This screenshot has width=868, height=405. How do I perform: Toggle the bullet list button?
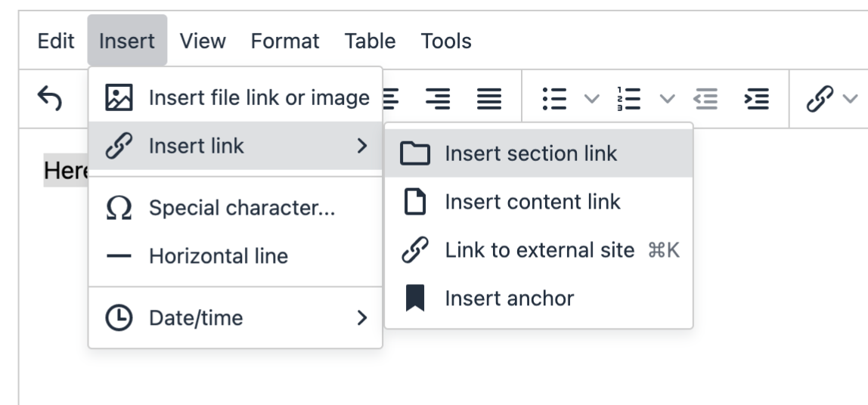[x=554, y=98]
